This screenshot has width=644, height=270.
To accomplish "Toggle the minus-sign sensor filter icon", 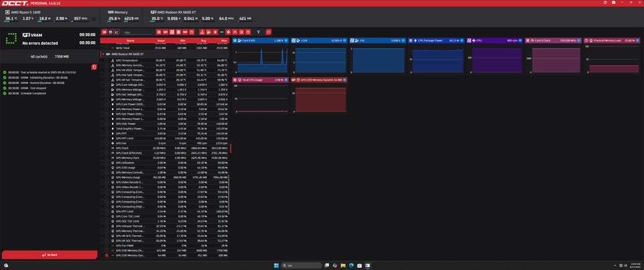I will click(222, 32).
